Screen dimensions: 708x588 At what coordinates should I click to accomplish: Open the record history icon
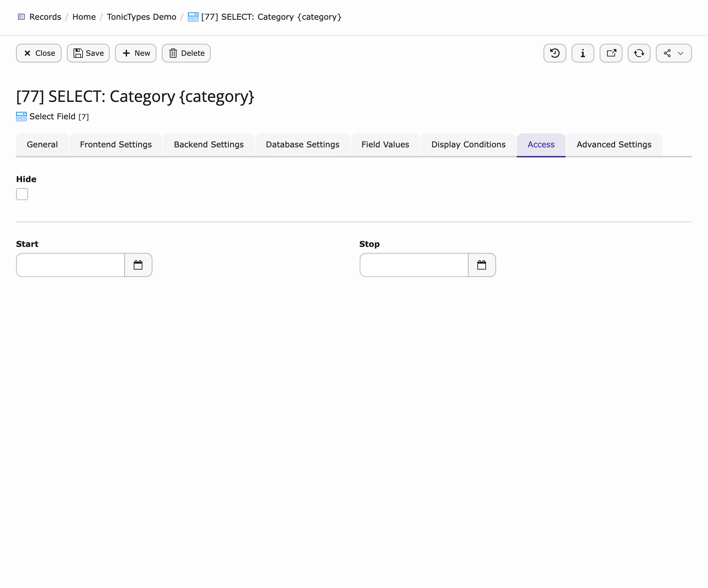[555, 53]
